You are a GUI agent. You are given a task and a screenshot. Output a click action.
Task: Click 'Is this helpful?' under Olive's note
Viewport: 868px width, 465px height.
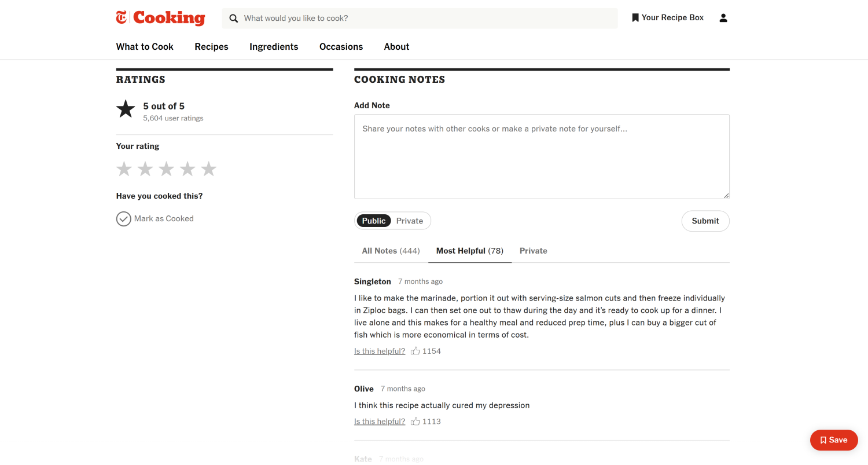coord(379,421)
